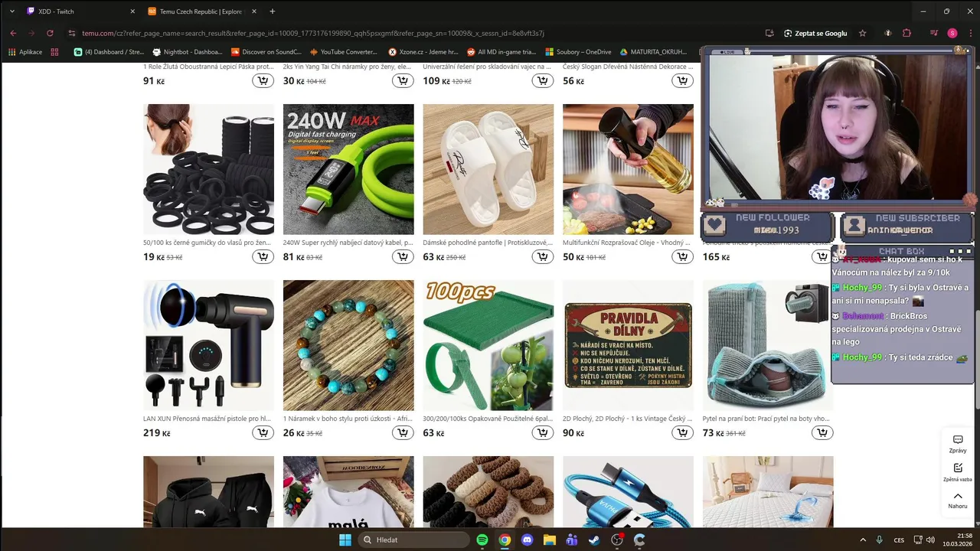
Task: Add the 90 Kč vintage workshop sign to cart
Action: [x=682, y=432]
